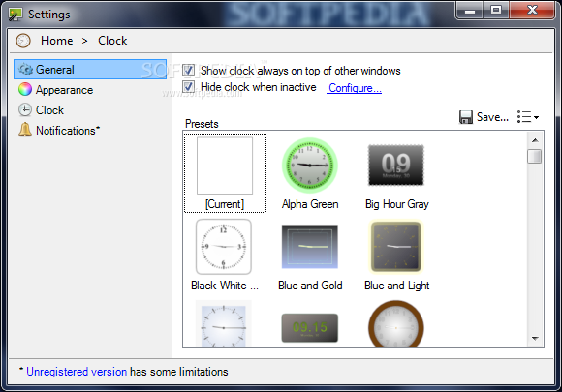This screenshot has width=562, height=392.
Task: Click the floppy disk Save icon
Action: (x=466, y=117)
